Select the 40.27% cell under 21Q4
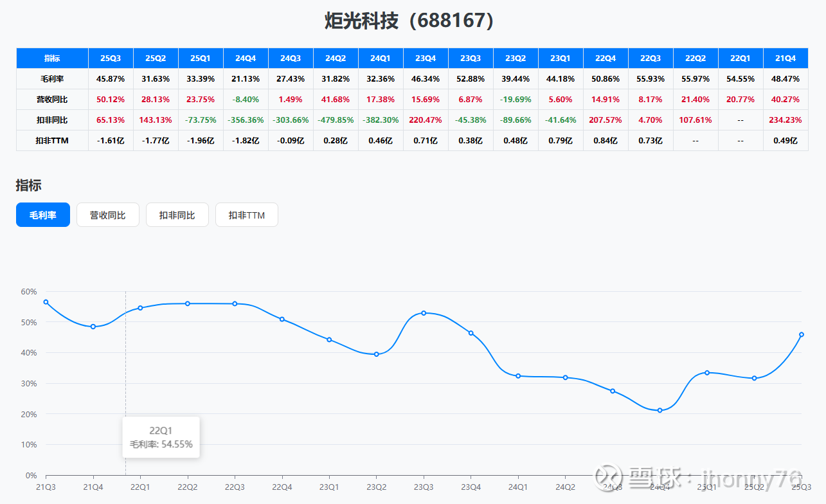Screen dimensions: 826x504 pos(786,100)
